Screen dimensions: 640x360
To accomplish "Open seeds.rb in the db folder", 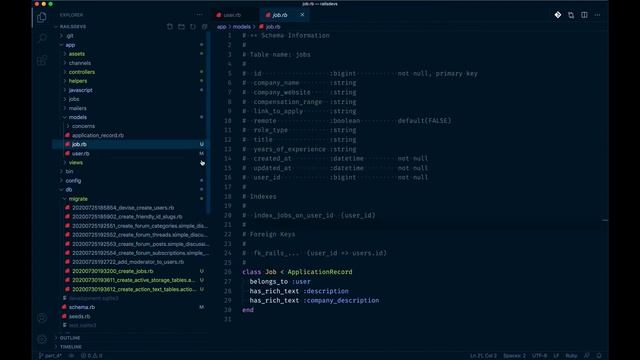I will point(80,316).
